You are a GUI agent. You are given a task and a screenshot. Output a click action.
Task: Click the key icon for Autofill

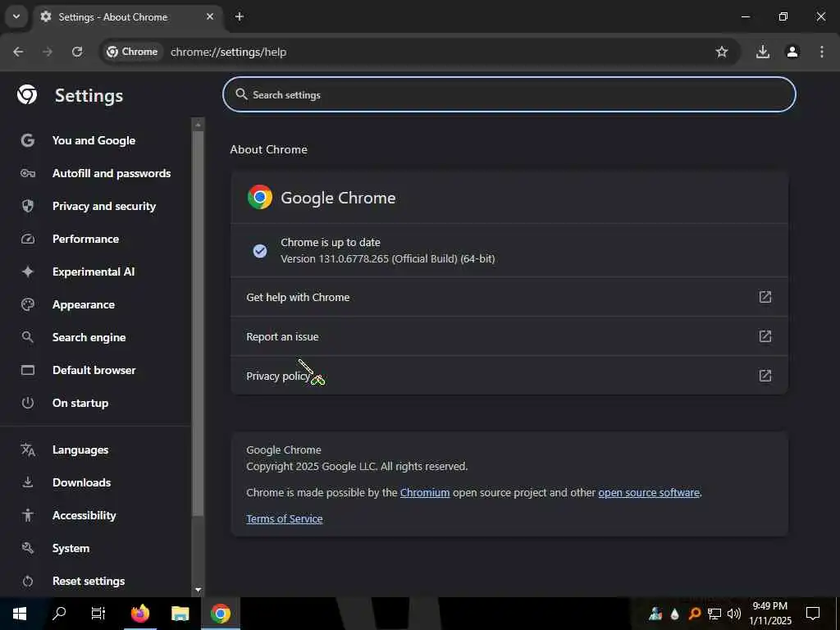(28, 173)
